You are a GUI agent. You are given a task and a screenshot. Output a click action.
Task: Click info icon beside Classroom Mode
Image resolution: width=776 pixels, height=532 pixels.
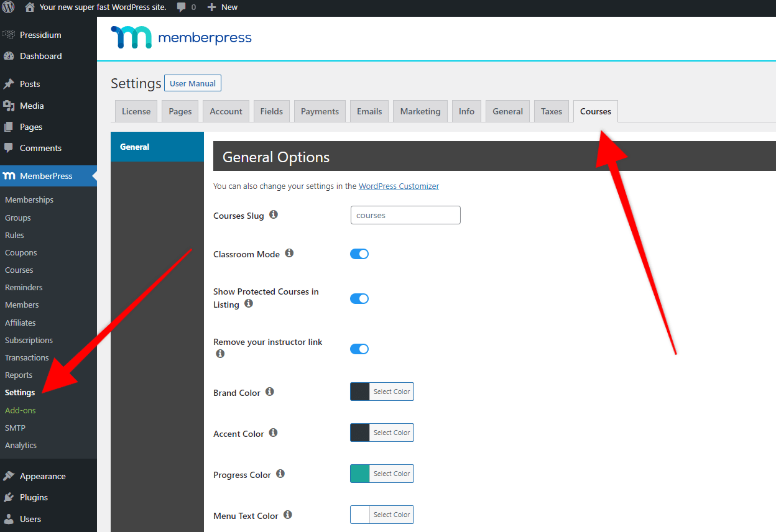(x=289, y=253)
